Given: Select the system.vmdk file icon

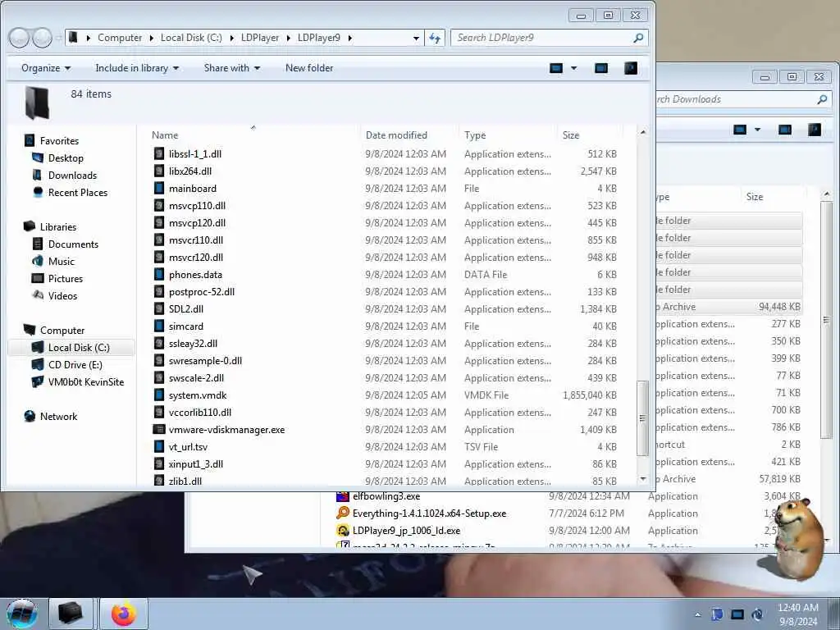Looking at the screenshot, I should point(159,395).
